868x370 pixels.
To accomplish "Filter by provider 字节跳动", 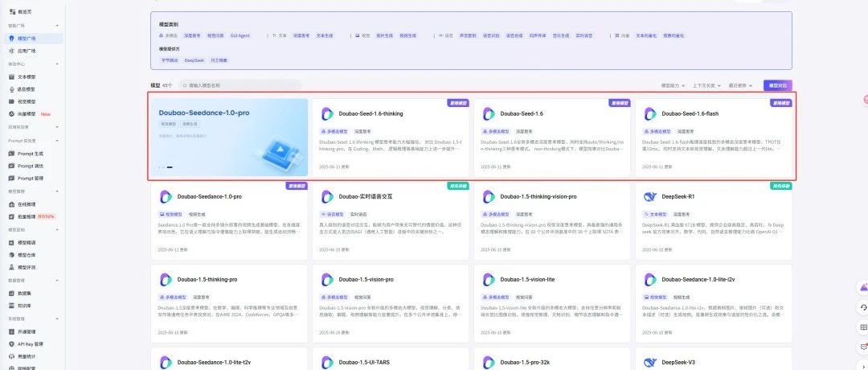I will (170, 60).
